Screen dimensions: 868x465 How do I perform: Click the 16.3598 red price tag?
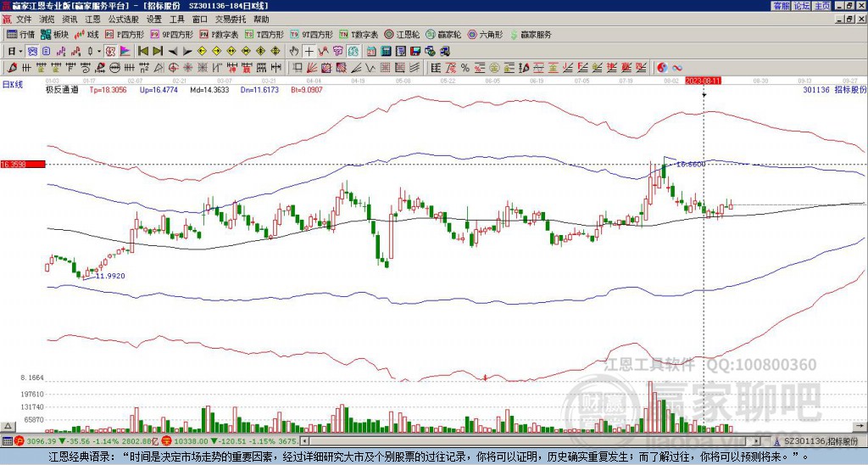pos(23,164)
